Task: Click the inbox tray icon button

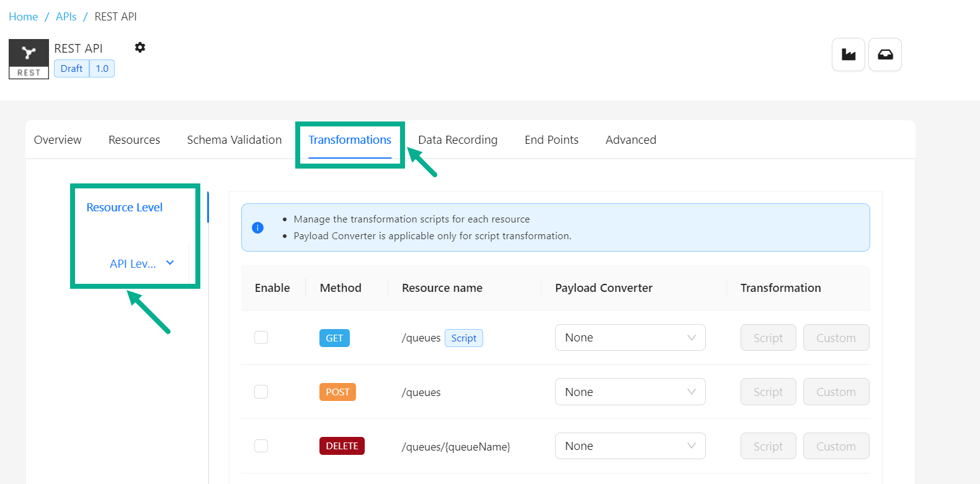Action: coord(884,55)
